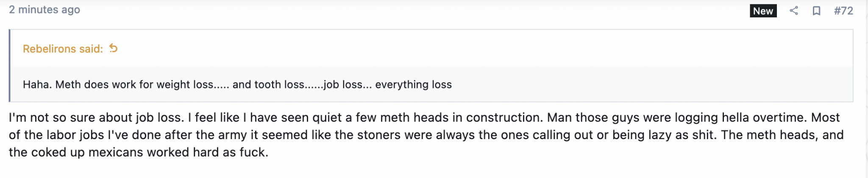Click the share icon for post #72
Image resolution: width=868 pixels, height=178 pixels.
pyautogui.click(x=794, y=11)
